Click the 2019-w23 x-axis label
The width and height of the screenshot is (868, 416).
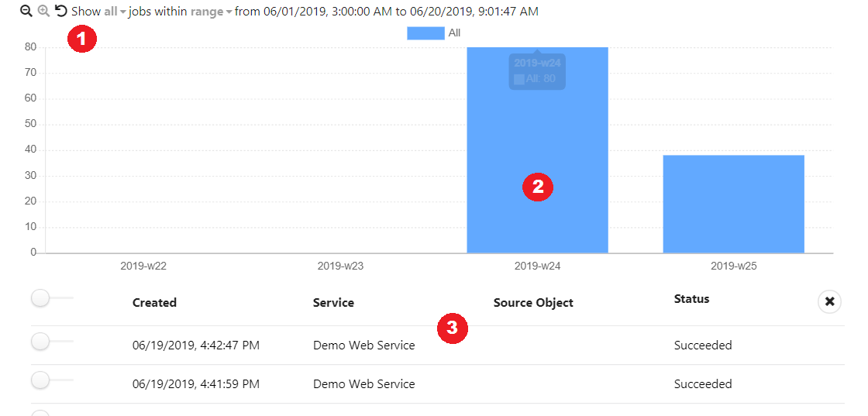340,266
